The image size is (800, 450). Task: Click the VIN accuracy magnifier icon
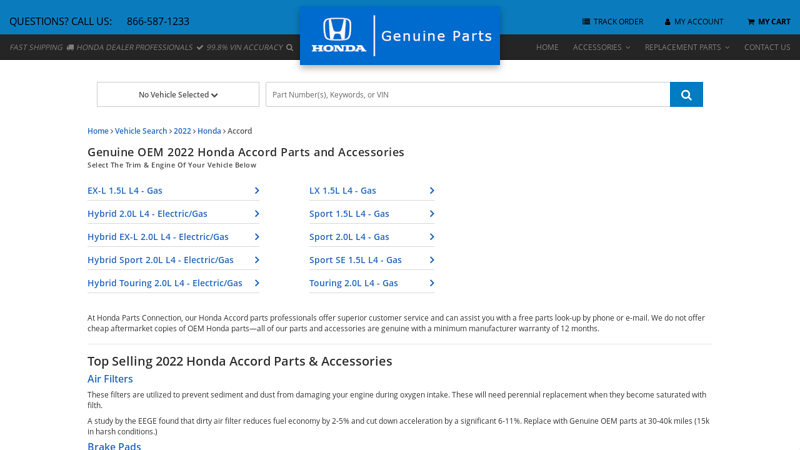[290, 47]
